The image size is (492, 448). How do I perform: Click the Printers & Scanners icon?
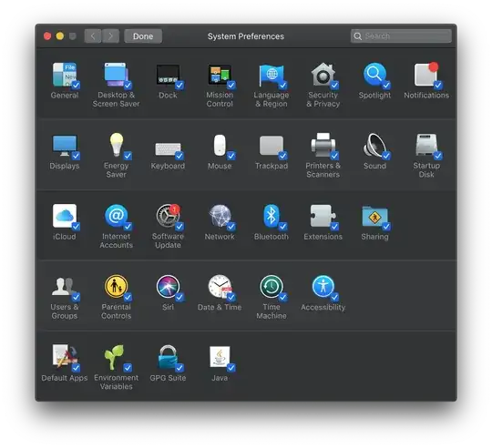tap(323, 145)
